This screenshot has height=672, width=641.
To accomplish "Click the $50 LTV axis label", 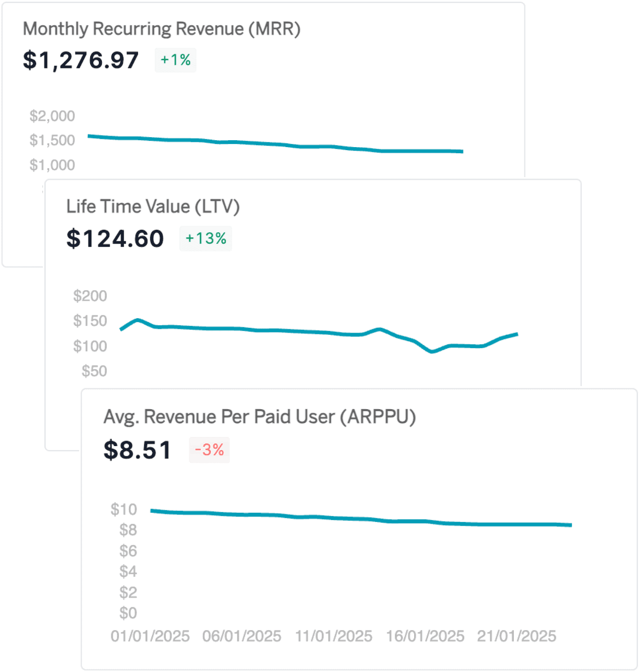I will (x=94, y=371).
